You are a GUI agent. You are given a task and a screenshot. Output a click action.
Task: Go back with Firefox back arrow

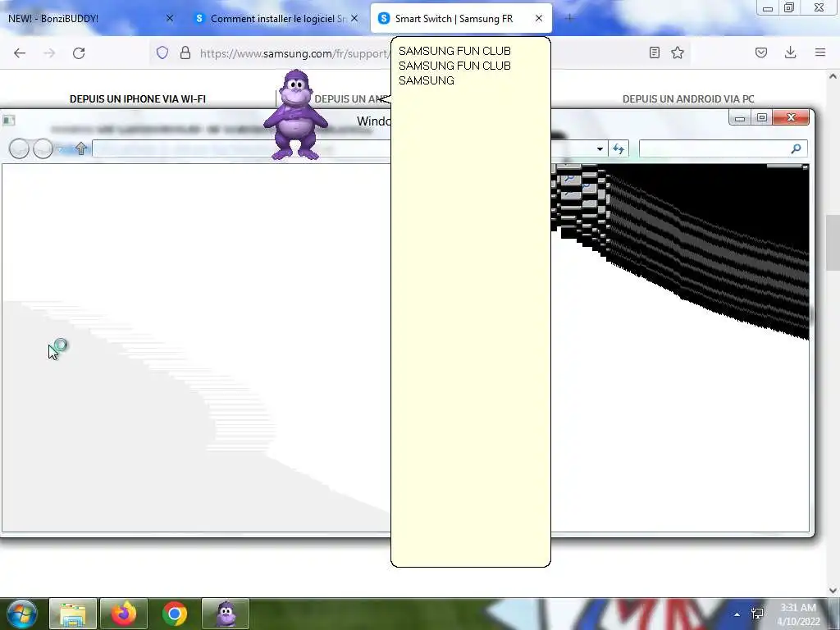click(x=20, y=53)
